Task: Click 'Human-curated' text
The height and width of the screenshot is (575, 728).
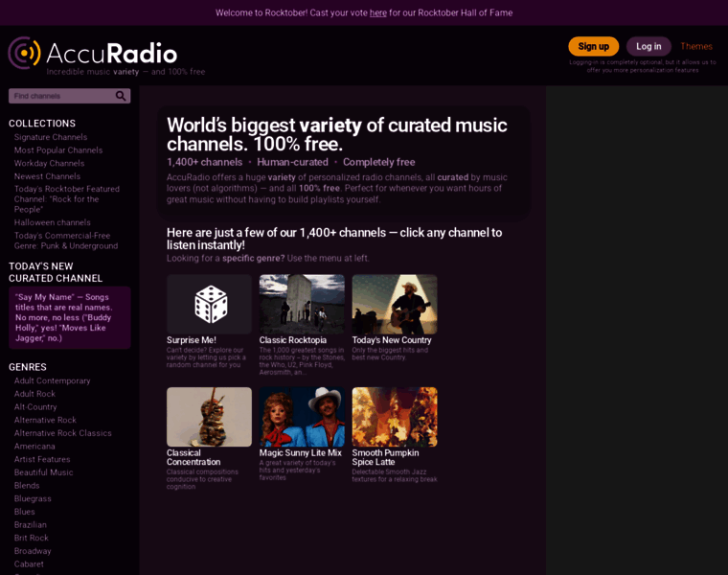Action: (292, 162)
